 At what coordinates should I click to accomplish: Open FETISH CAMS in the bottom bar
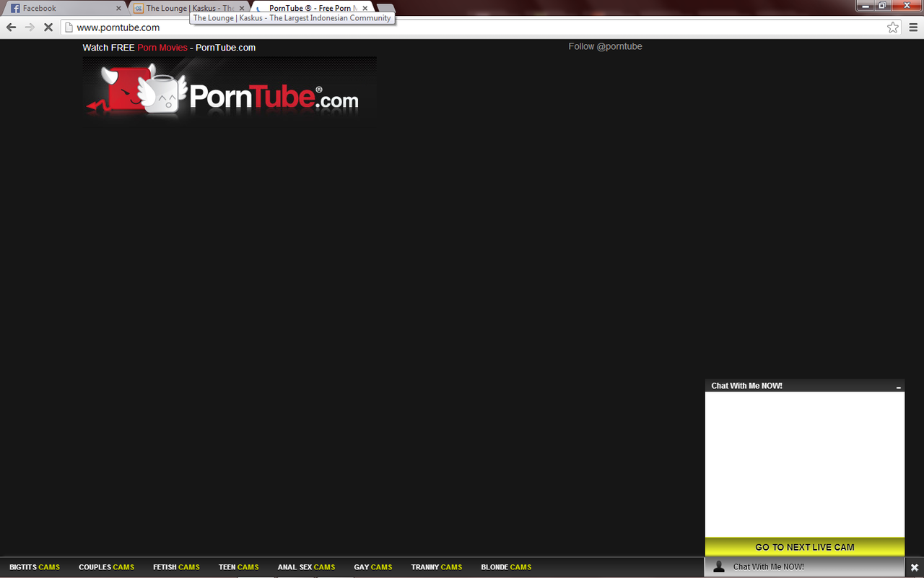click(x=176, y=567)
